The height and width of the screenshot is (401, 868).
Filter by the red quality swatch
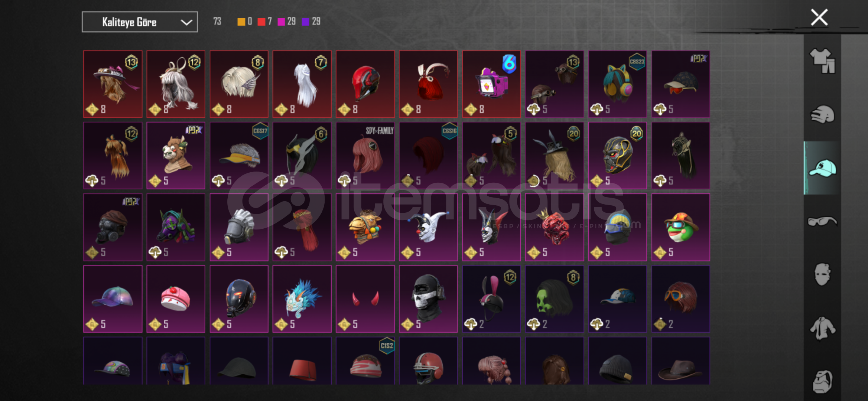pyautogui.click(x=261, y=22)
